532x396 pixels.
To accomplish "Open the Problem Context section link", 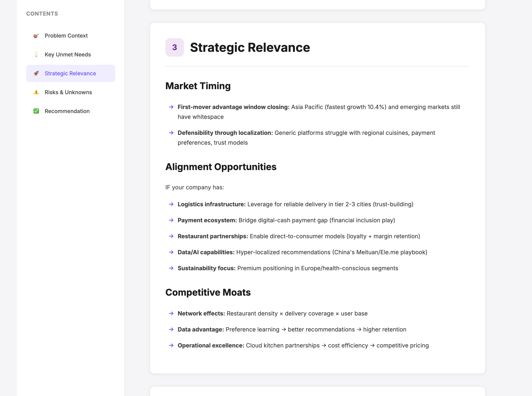I will click(66, 36).
